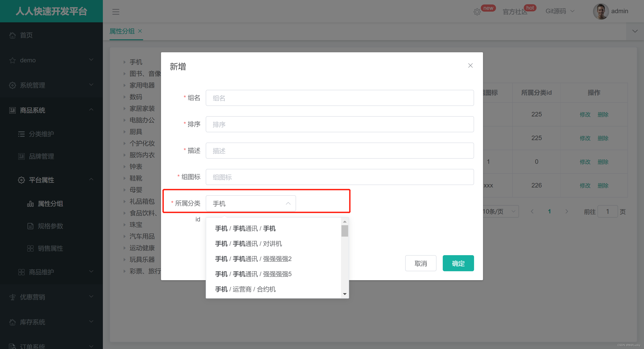Click the 销售属性 grid icon
644x349 pixels.
[x=30, y=248]
